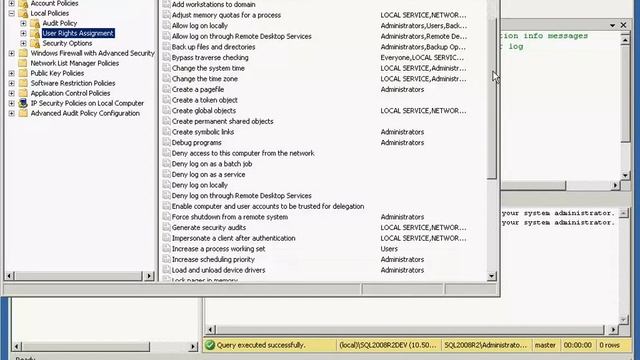Select Software Restriction Policies folder
The height and width of the screenshot is (360, 640).
tap(73, 83)
